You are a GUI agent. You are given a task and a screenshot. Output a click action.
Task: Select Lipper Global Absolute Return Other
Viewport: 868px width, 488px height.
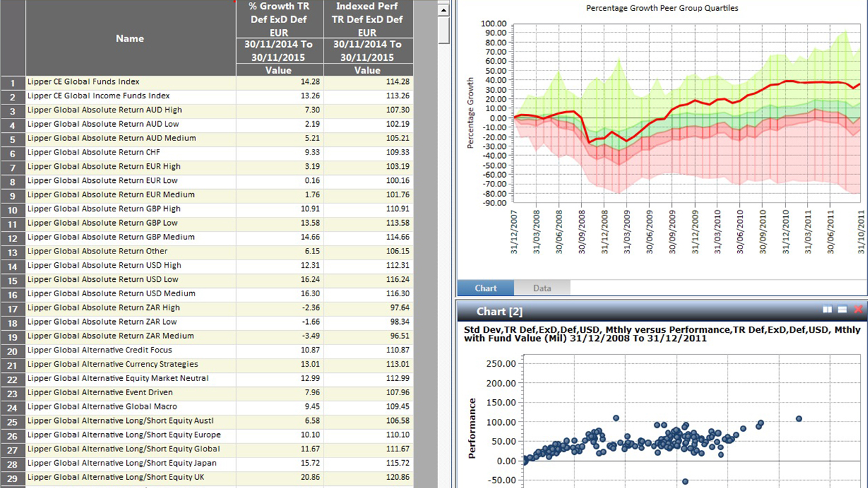tap(97, 251)
